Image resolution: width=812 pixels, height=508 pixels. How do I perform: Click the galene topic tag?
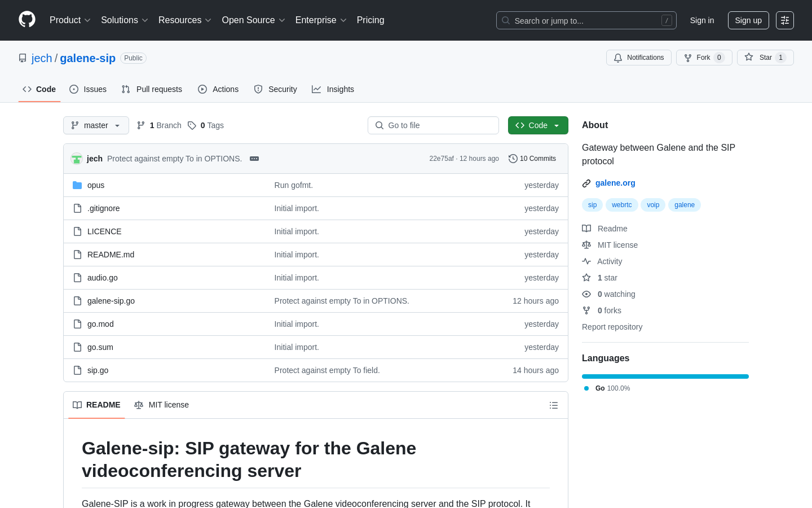click(685, 205)
